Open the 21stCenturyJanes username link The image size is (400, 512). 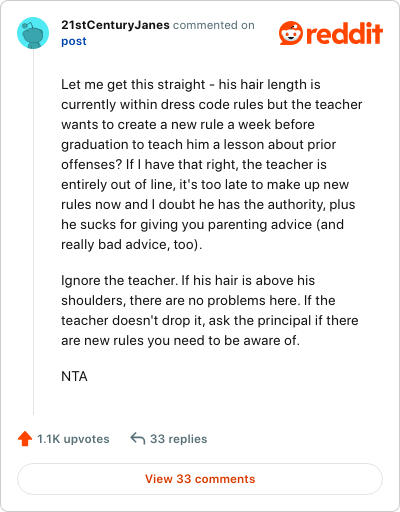115,25
